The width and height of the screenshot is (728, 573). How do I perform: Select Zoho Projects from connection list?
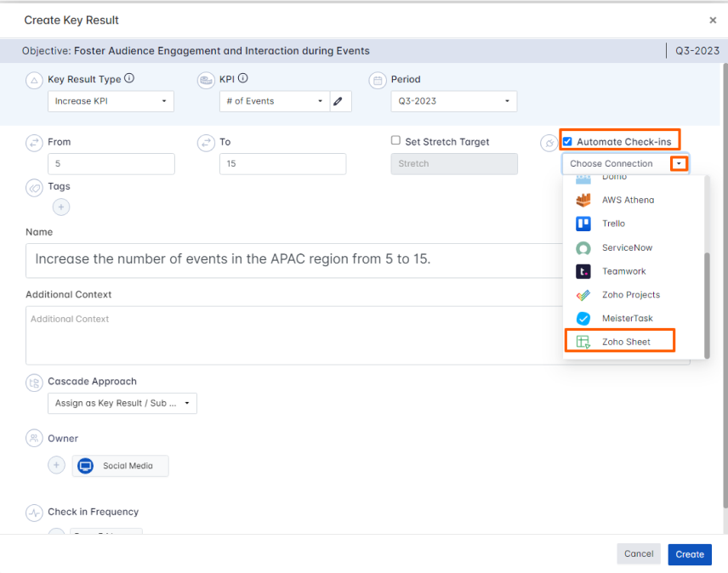pos(634,295)
